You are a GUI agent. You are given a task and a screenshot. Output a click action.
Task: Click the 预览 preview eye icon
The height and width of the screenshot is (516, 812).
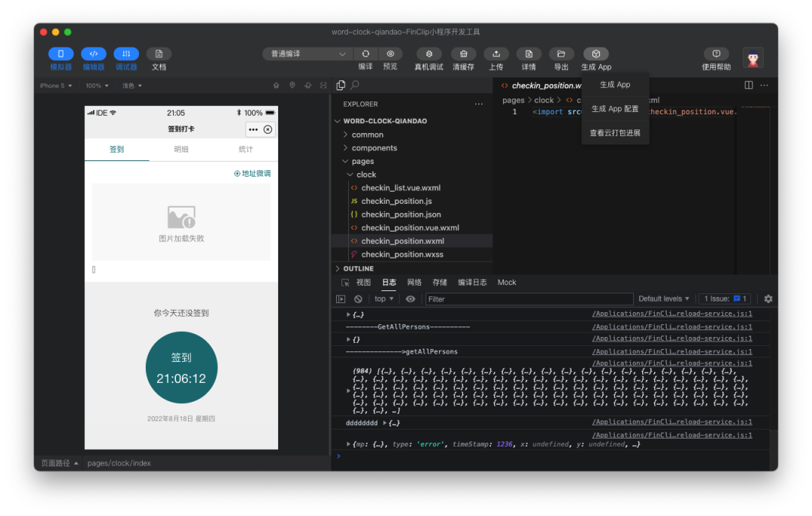(390, 54)
